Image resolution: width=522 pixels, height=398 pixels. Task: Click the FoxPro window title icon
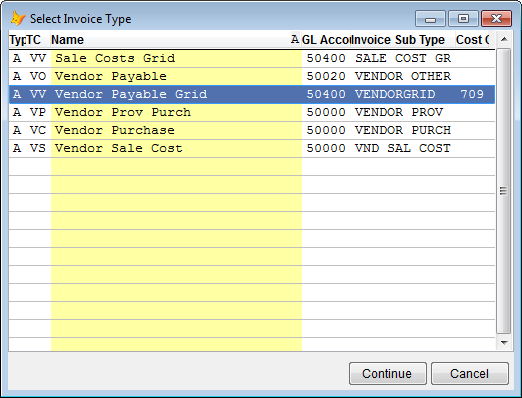pos(18,19)
